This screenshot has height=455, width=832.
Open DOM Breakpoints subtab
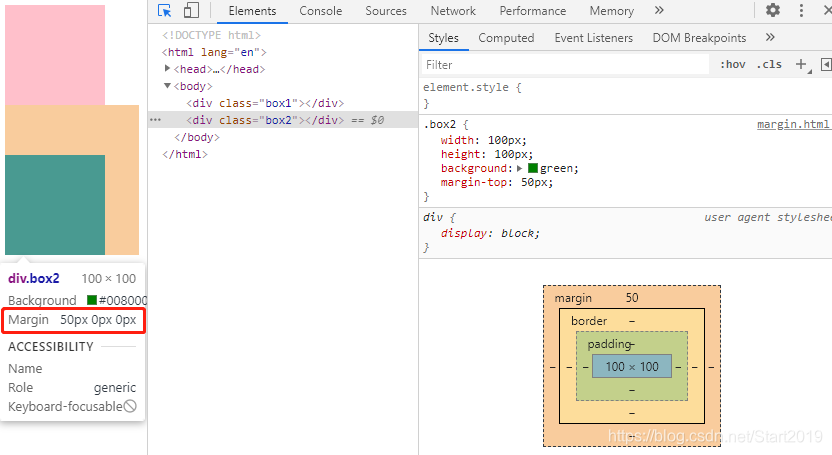[699, 38]
